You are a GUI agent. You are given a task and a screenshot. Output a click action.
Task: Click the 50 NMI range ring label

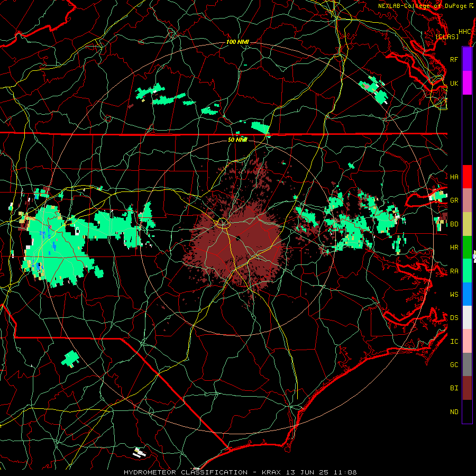point(237,140)
